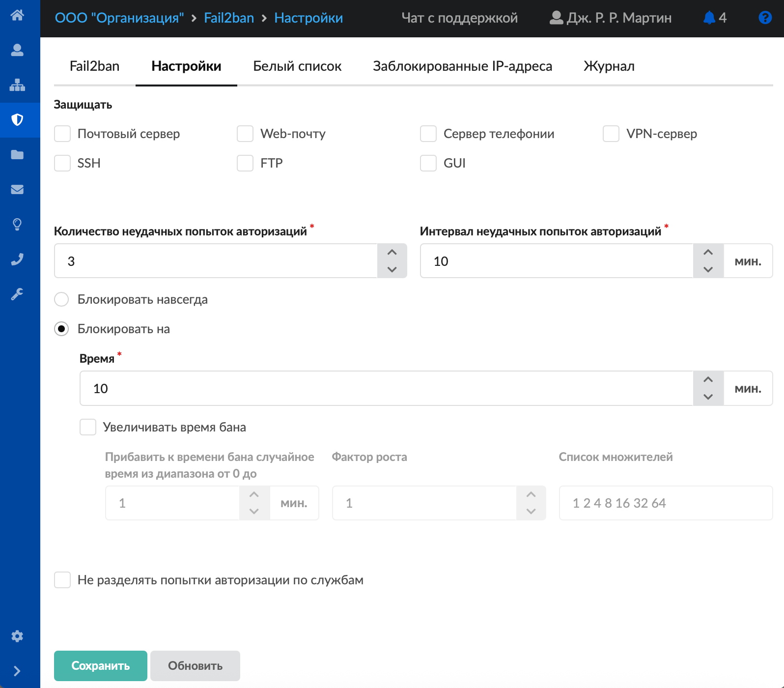Check the FTP protection checkbox
Image resolution: width=784 pixels, height=688 pixels.
point(245,163)
